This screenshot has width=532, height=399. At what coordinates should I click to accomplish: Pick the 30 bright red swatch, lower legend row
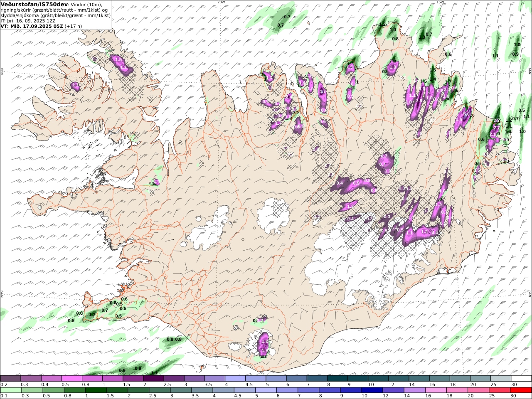click(x=521, y=390)
